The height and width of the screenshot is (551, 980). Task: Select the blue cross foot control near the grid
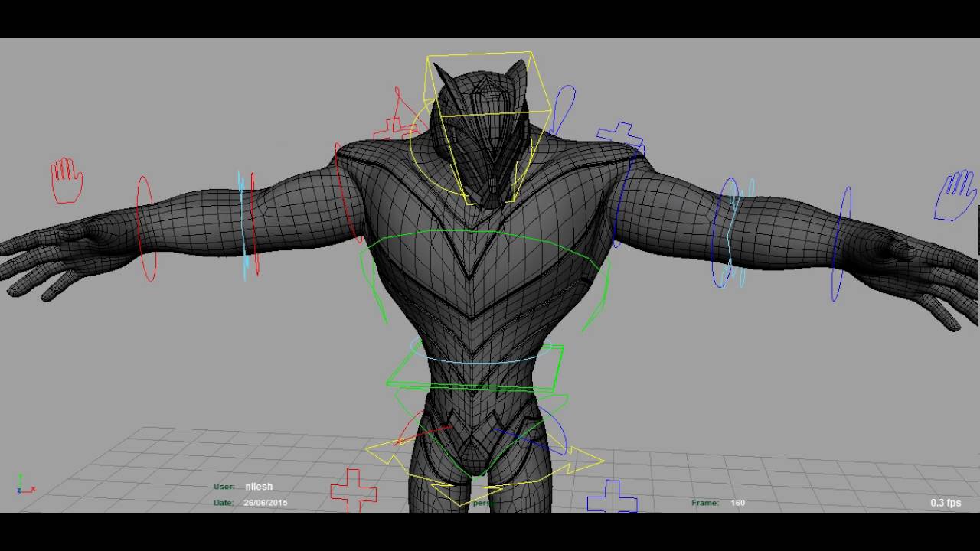tap(612, 497)
